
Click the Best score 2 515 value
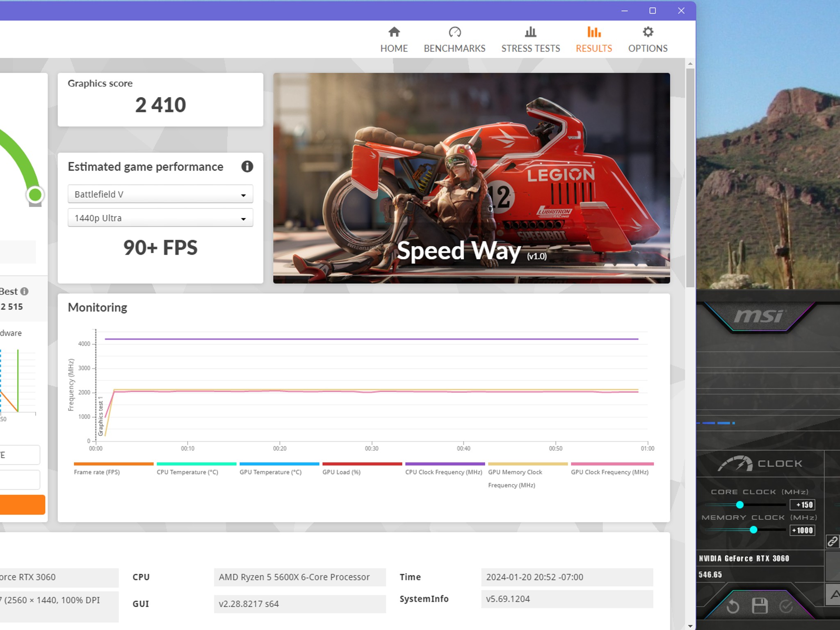11,307
